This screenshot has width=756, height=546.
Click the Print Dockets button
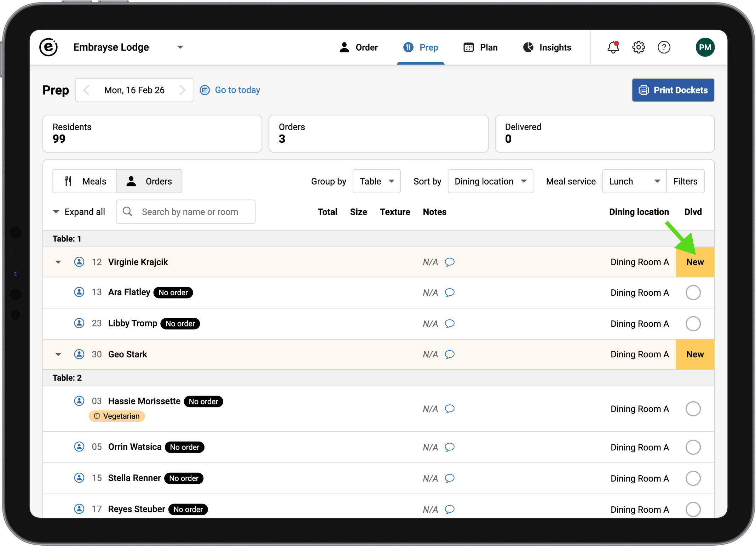click(x=673, y=90)
